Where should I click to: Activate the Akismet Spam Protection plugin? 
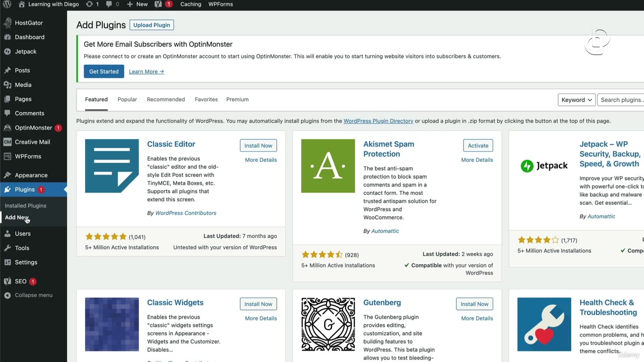pos(478,146)
